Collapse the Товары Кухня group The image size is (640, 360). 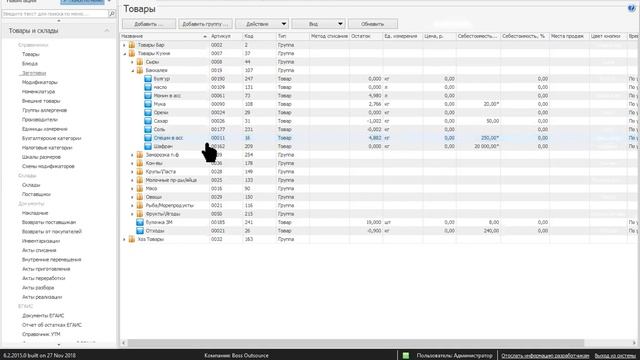124,53
